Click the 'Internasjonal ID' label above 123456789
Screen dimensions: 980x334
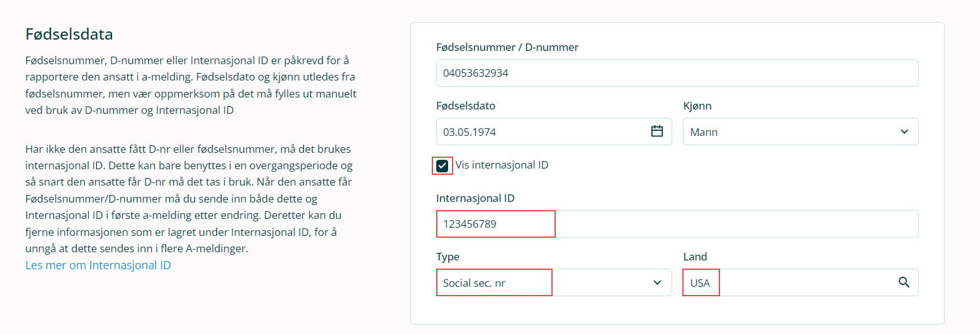click(x=475, y=198)
